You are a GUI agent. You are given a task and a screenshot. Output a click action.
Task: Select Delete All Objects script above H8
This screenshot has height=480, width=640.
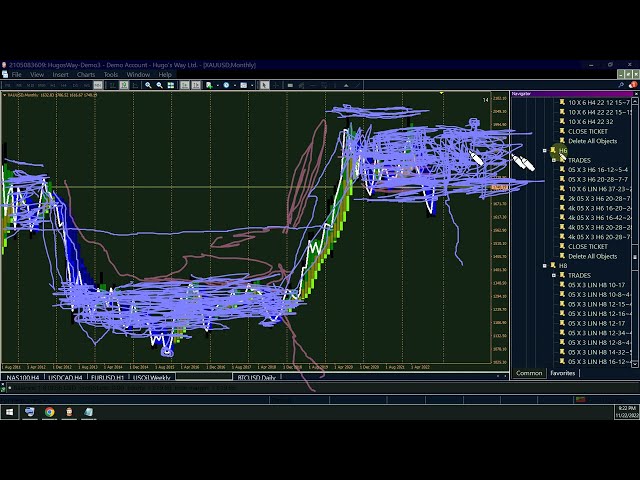[x=592, y=256]
